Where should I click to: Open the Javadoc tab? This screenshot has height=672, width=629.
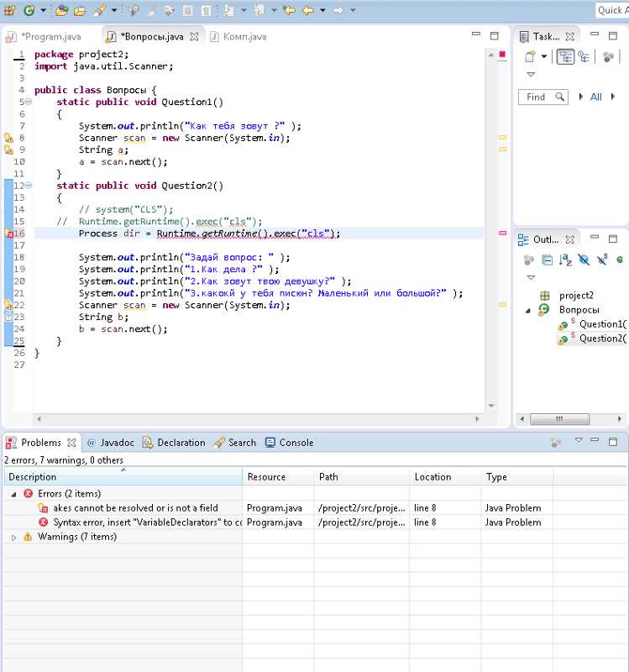111,443
